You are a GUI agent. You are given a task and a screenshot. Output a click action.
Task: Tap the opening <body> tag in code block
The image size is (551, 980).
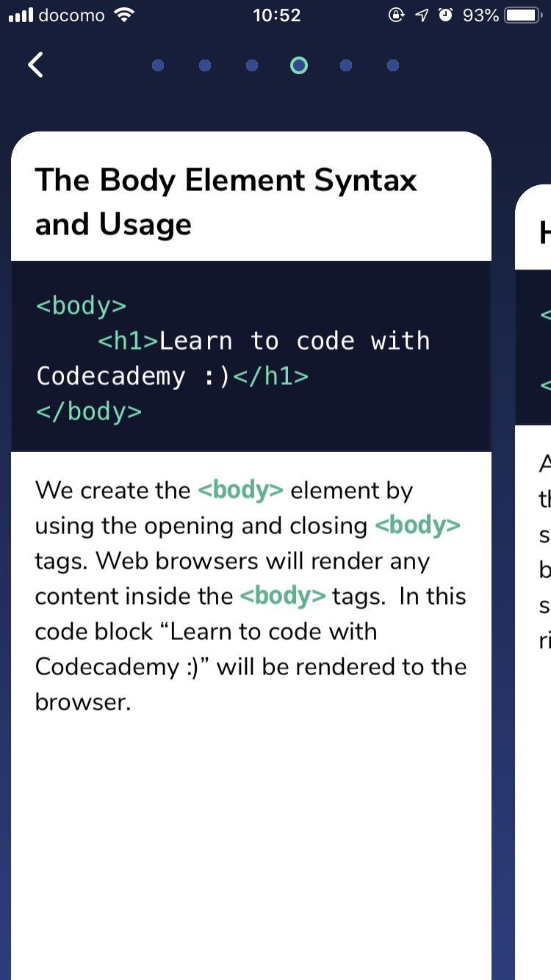(82, 305)
